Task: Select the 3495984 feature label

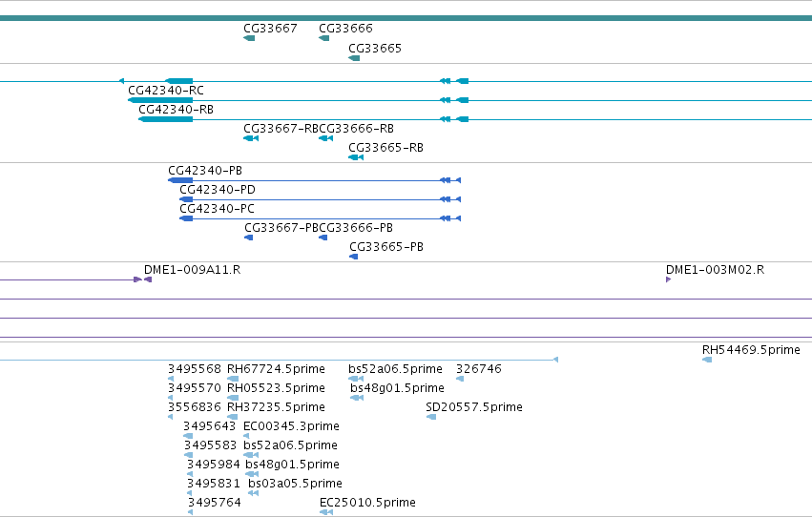Action: [x=214, y=465]
